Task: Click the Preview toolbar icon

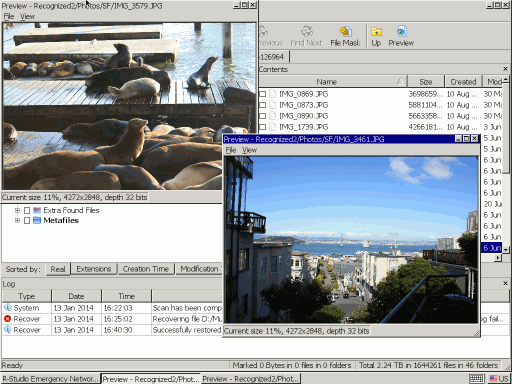Action: point(401,31)
